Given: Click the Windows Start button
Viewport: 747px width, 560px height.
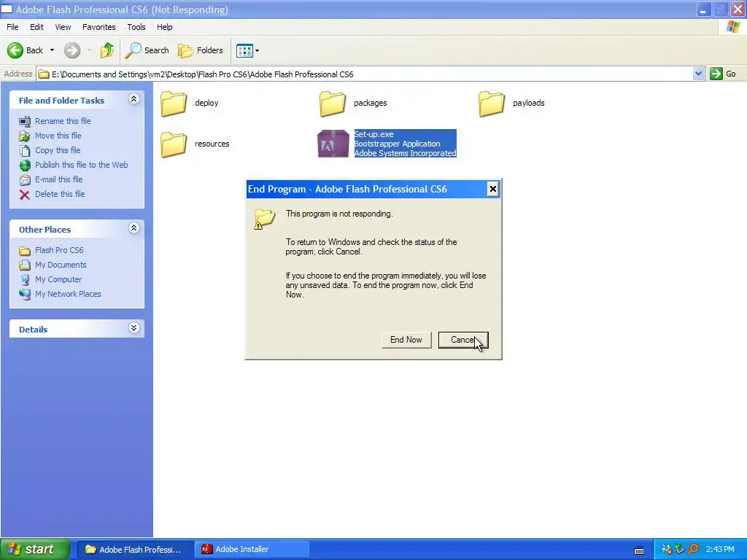Looking at the screenshot, I should [x=35, y=549].
